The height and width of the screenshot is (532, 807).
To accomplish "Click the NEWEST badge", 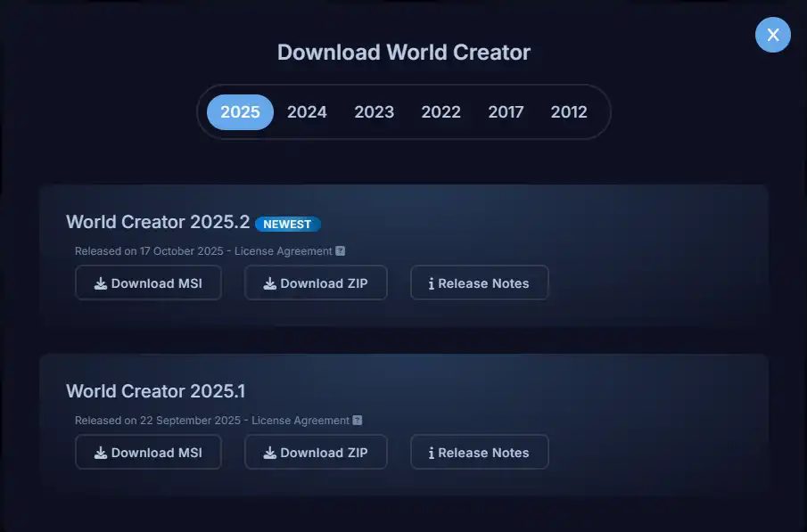I will pyautogui.click(x=287, y=225).
